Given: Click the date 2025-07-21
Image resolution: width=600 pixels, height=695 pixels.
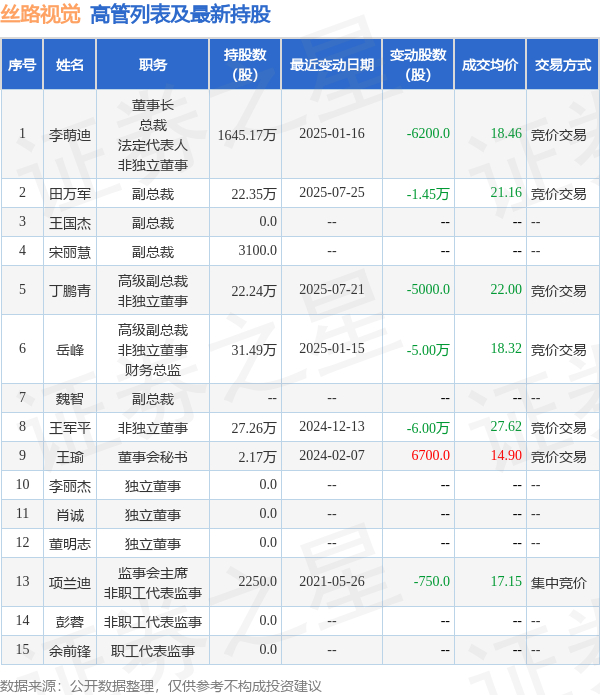Looking at the screenshot, I should [x=332, y=289].
